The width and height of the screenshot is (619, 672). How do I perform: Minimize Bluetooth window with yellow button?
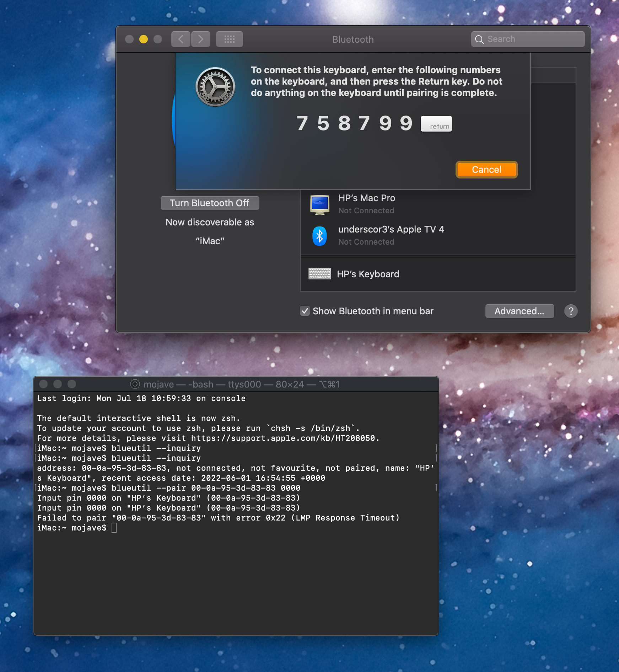tap(144, 39)
